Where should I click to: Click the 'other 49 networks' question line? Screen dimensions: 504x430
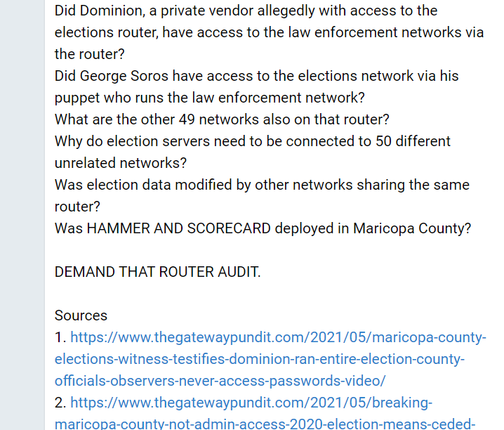(222, 119)
